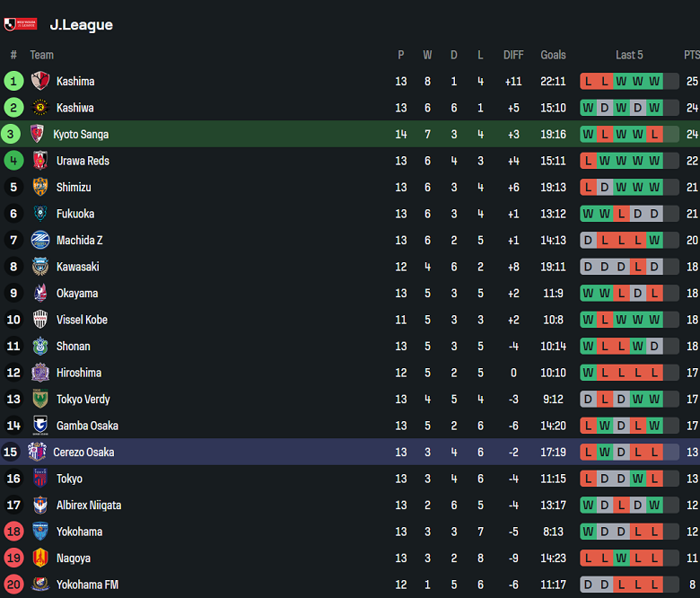Viewport: 700px width, 598px height.
Task: Click the Urawa Reds team crest
Action: (39, 161)
